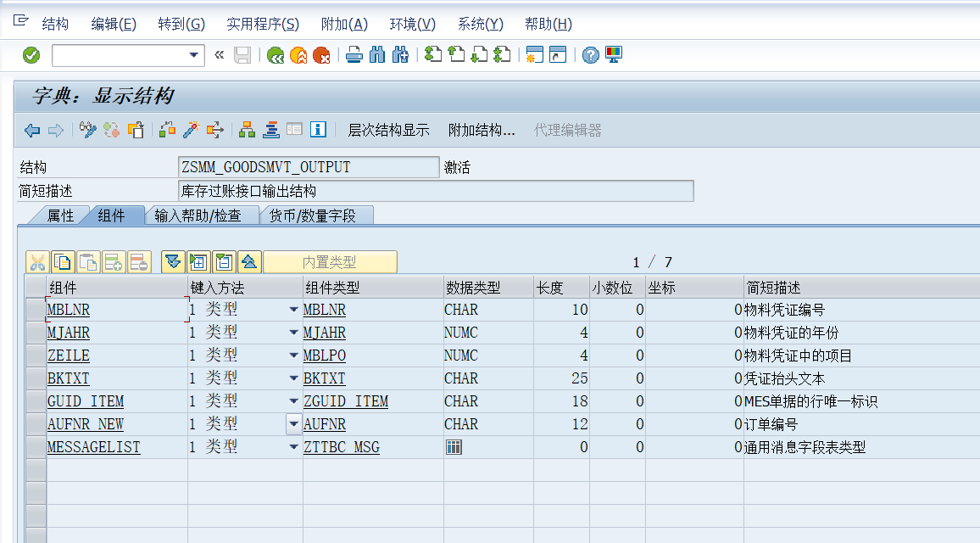Image resolution: width=980 pixels, height=543 pixels.
Task: Open typing method dropdown for ZEILE row
Action: coord(294,355)
